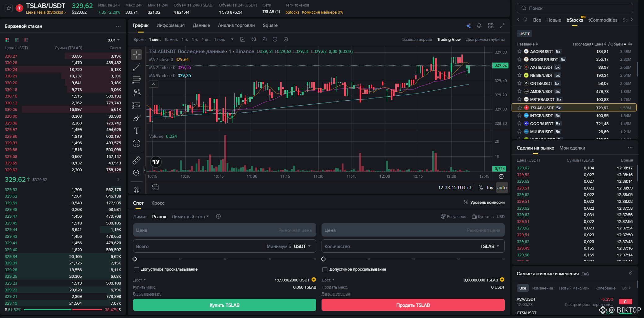
Task: Take a chart snapshot with the camera
Action: pos(264,39)
